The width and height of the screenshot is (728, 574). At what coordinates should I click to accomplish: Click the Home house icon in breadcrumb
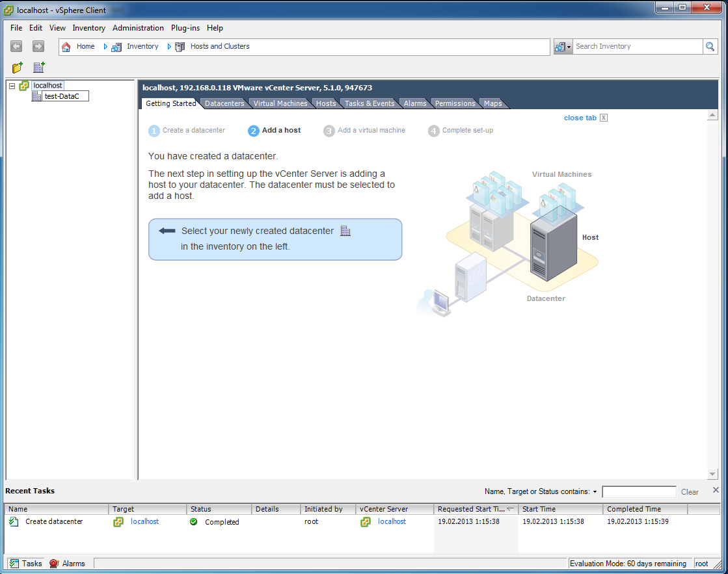[66, 46]
